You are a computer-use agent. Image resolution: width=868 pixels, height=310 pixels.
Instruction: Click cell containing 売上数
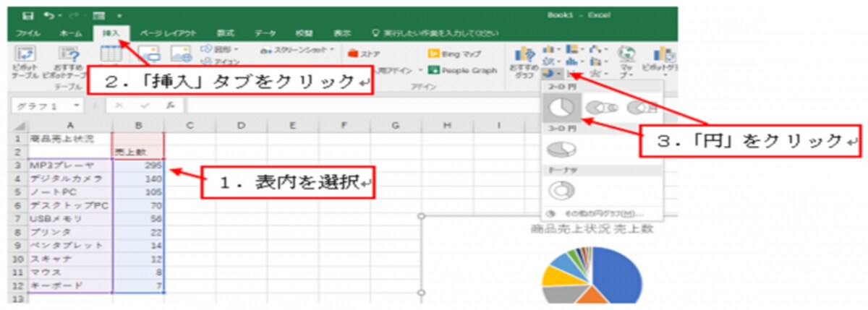coord(138,152)
